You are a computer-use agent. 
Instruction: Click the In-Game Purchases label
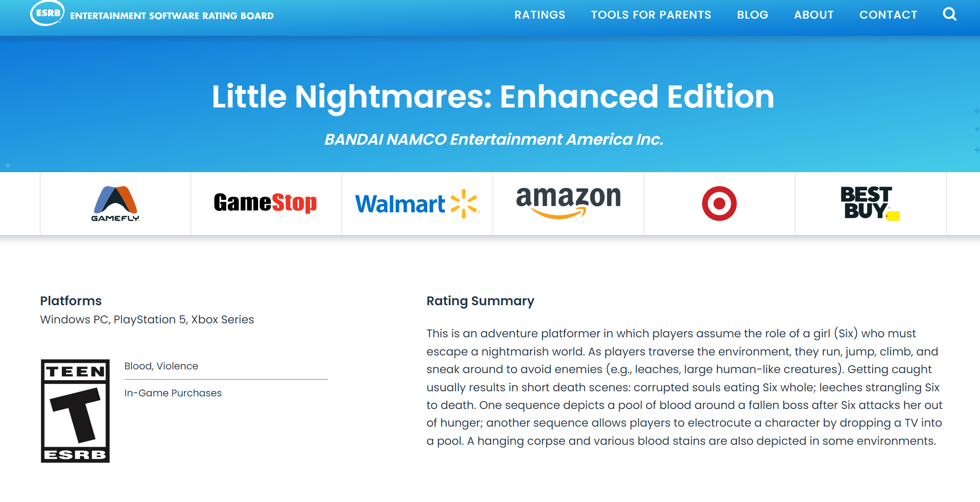coord(173,393)
